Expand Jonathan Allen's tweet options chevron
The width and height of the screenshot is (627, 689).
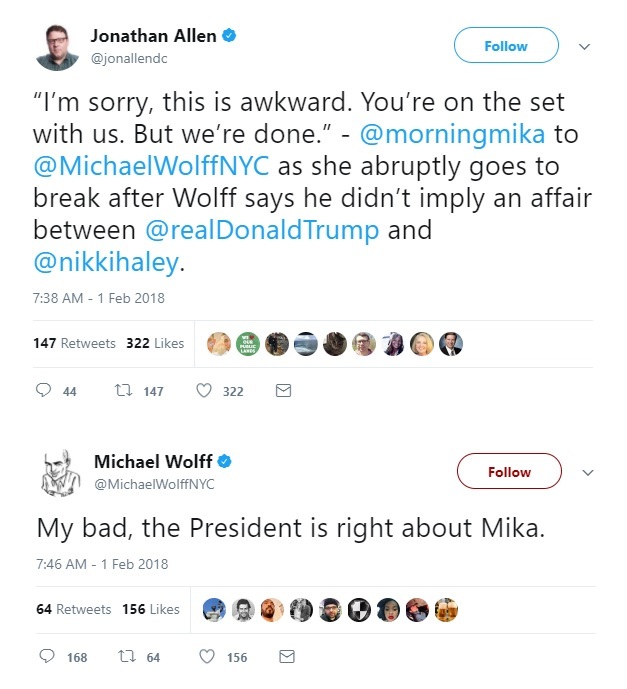pos(585,47)
